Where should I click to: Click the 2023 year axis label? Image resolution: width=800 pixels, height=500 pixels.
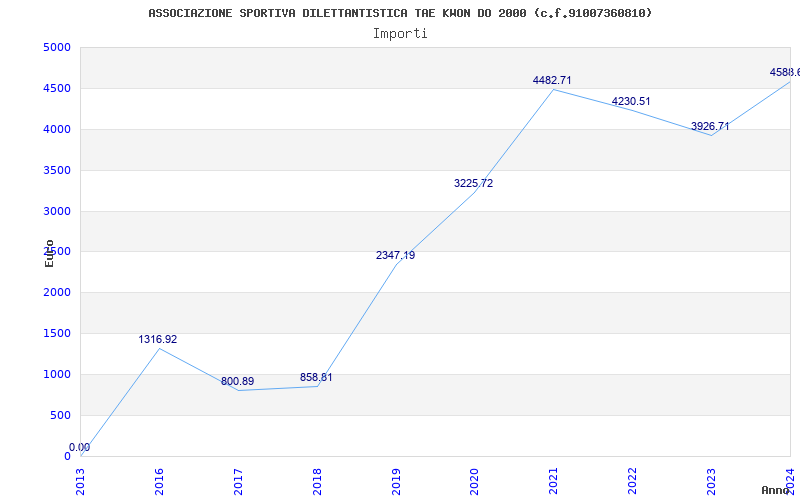711,481
